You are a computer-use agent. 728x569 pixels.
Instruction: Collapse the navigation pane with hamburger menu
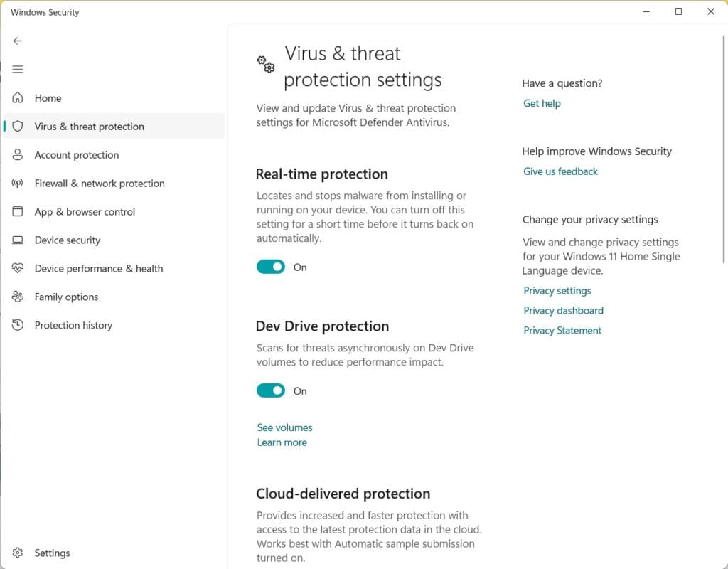[18, 69]
